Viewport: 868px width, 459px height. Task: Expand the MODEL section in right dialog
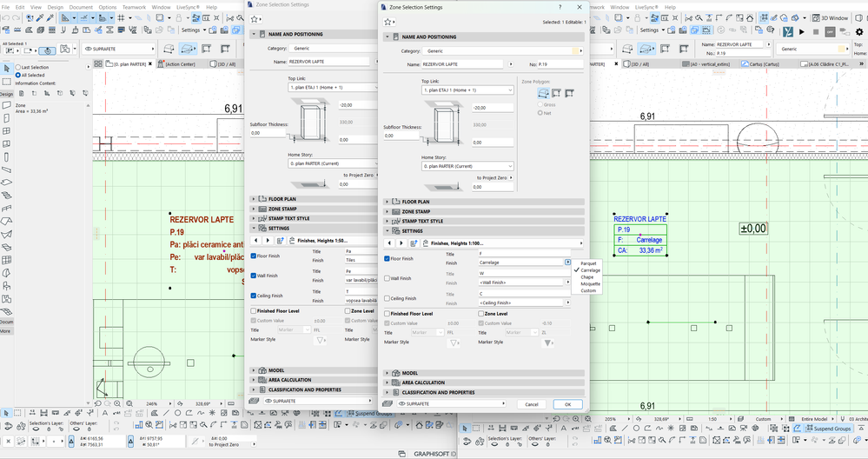pyautogui.click(x=410, y=373)
